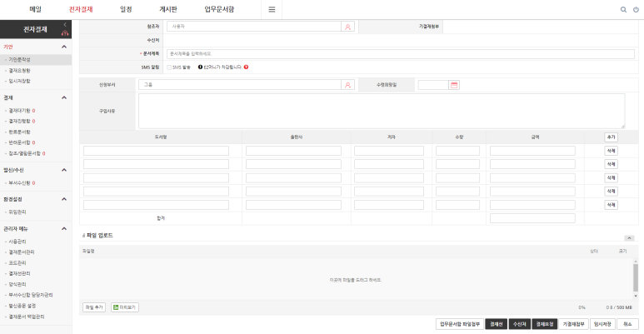Click red help icon beside SMS notice
Image resolution: width=644 pixels, height=334 pixels.
pyautogui.click(x=247, y=67)
